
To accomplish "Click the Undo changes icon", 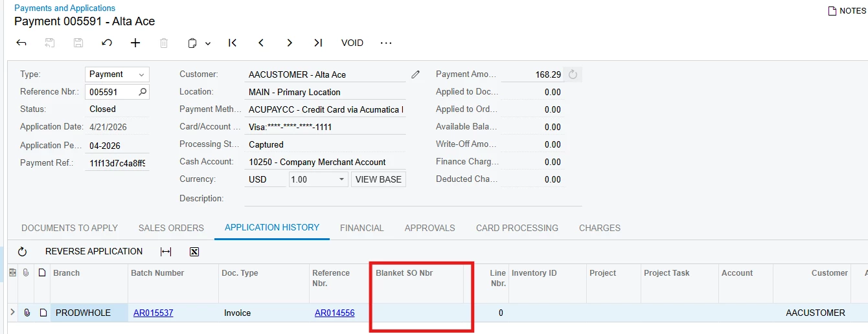I will (107, 43).
